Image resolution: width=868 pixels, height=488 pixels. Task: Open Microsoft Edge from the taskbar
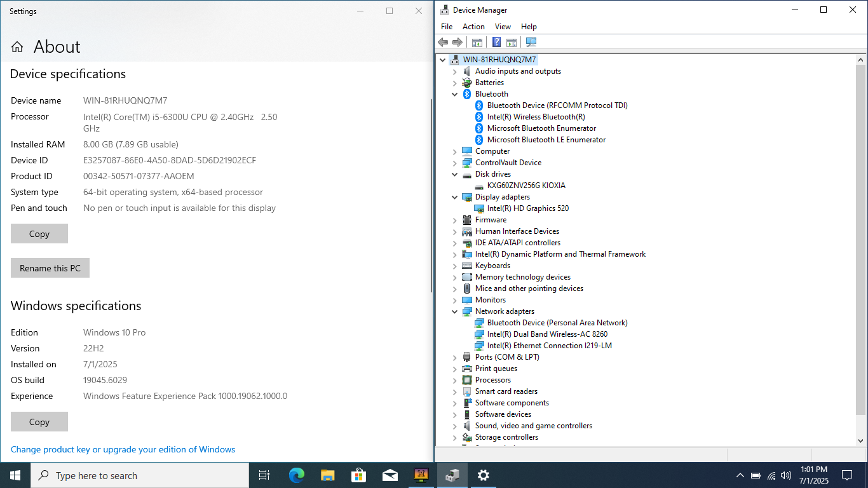coord(296,475)
